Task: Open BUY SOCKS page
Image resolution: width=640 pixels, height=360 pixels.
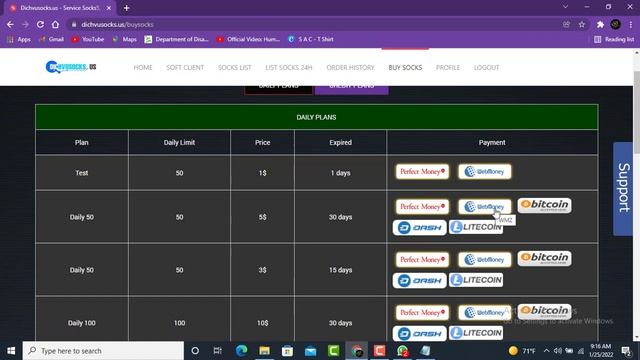Action: point(405,67)
